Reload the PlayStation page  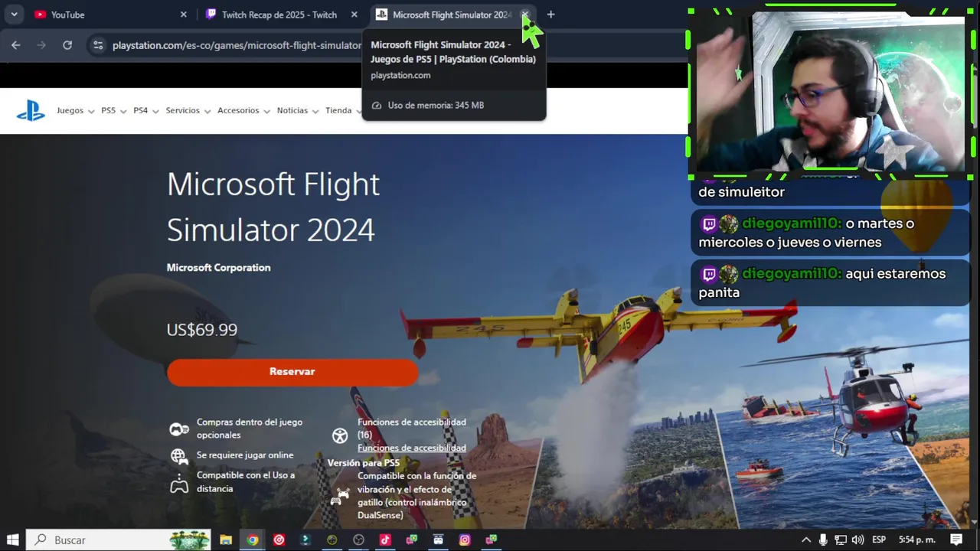point(67,45)
